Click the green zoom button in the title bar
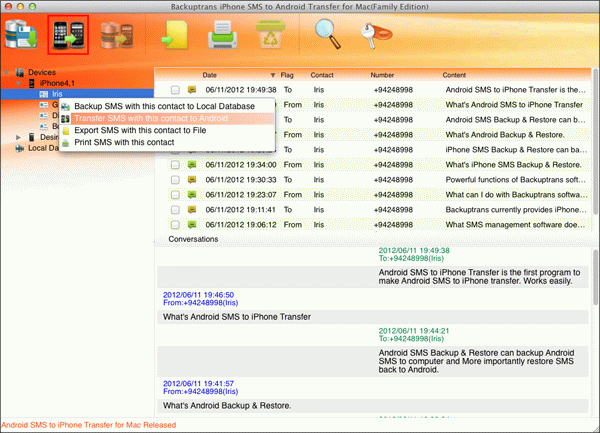Image resolution: width=600 pixels, height=433 pixels. (x=33, y=7)
